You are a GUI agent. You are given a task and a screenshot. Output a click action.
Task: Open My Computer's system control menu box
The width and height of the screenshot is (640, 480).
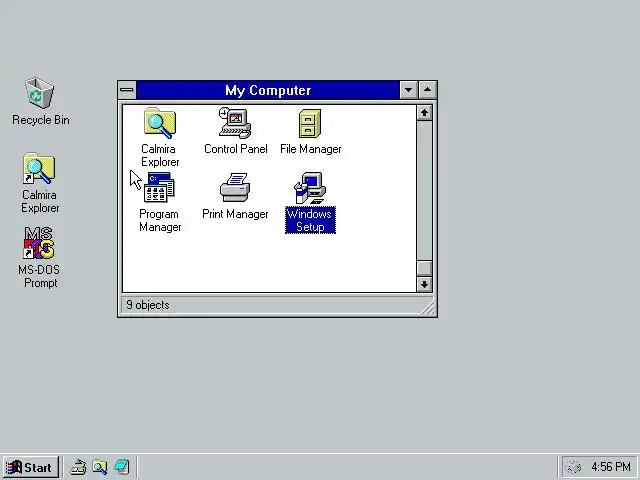127,90
